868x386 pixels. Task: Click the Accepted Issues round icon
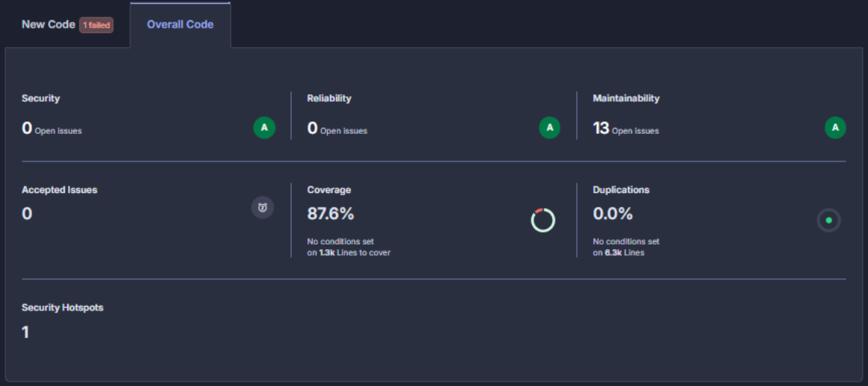tap(263, 208)
